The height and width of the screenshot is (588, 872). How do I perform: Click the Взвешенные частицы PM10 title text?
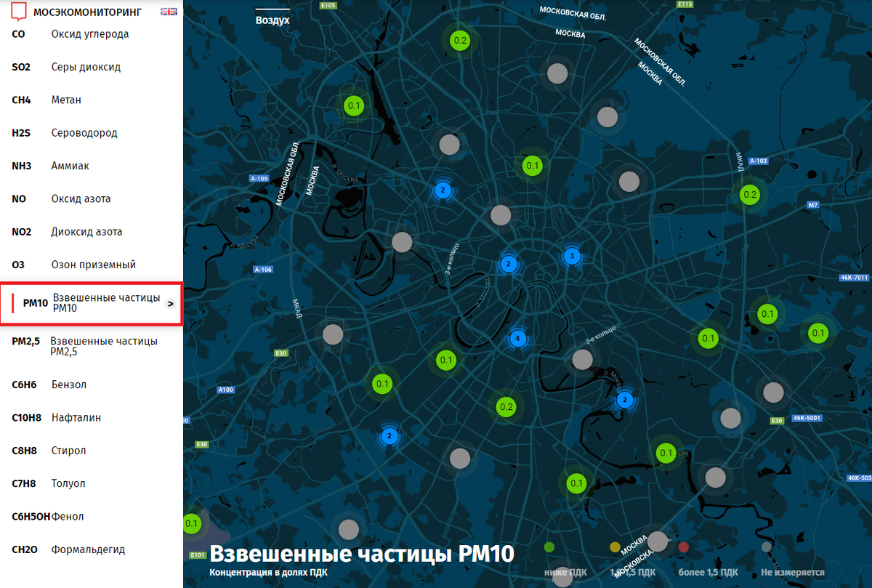click(x=361, y=554)
